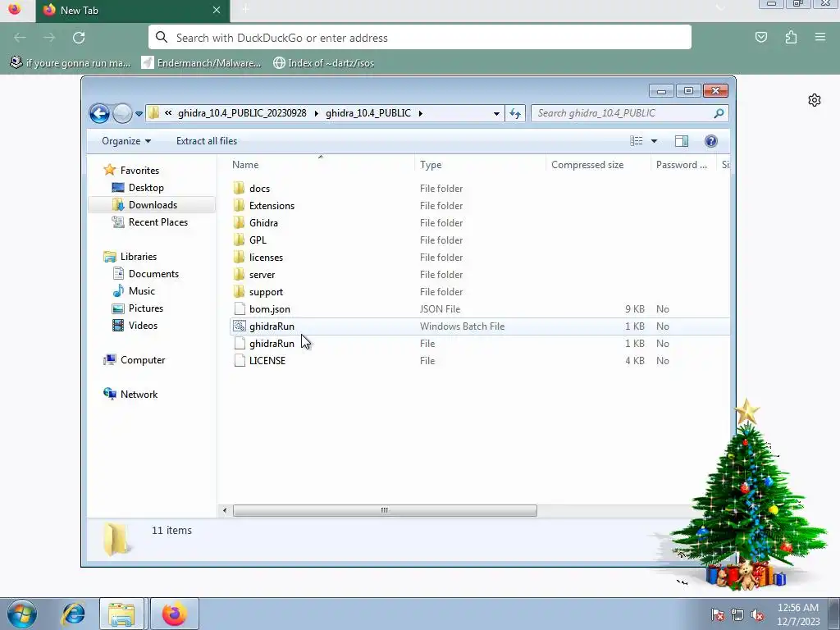Image resolution: width=840 pixels, height=630 pixels.
Task: Sort by Compressed size column header
Action: tap(598, 164)
